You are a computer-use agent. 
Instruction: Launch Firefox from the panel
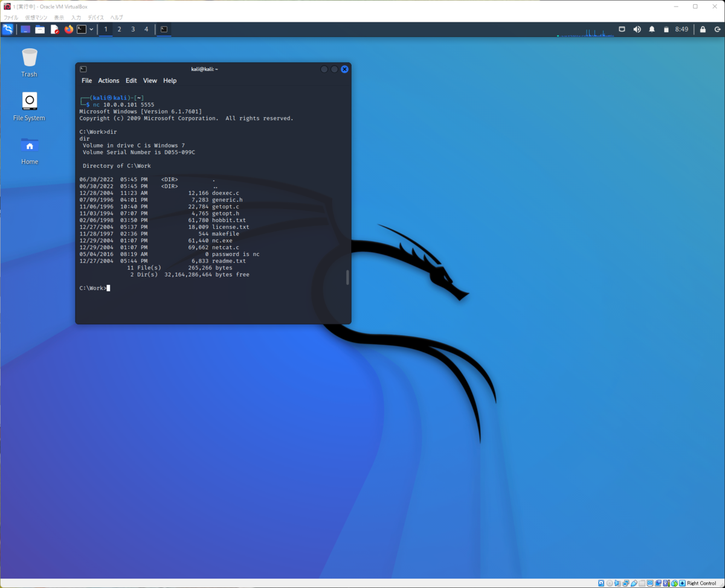pos(68,29)
